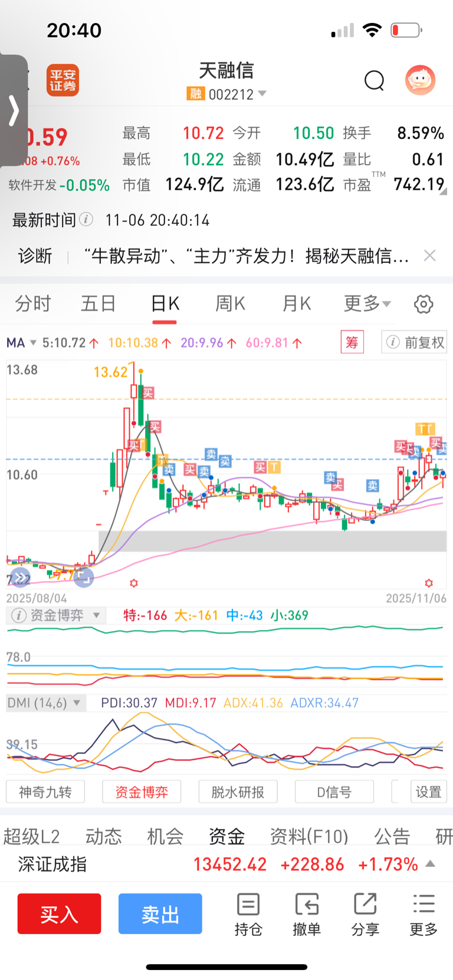Expand stock code 002212 dropdown arrow

(x=262, y=94)
